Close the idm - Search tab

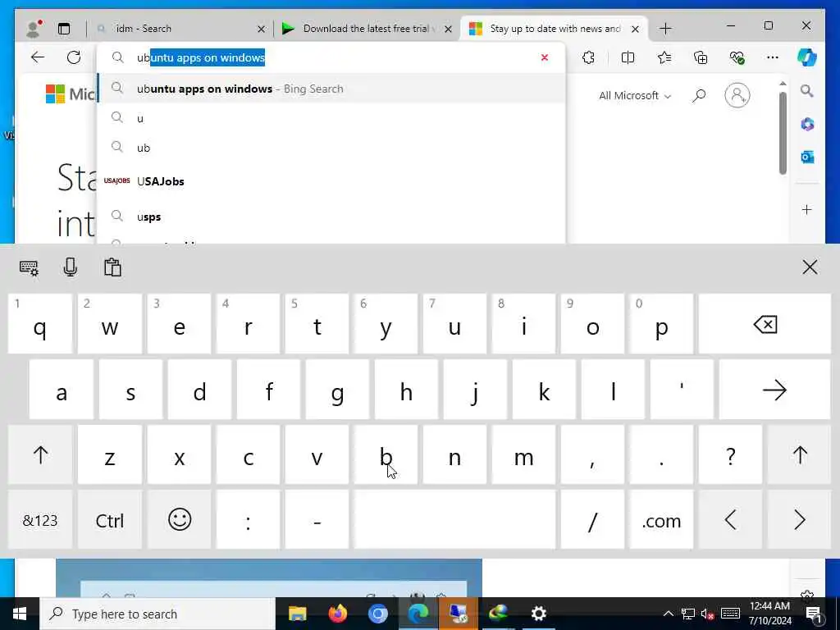tap(261, 29)
